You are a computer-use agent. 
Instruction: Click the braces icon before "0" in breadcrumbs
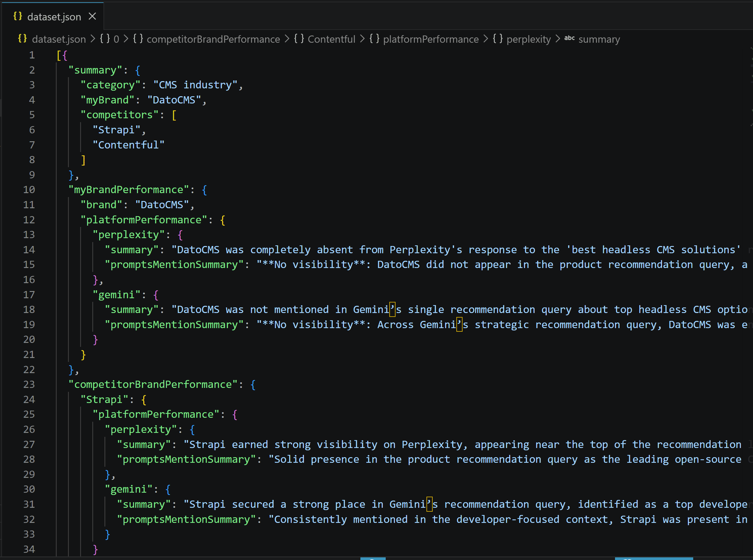coord(105,39)
